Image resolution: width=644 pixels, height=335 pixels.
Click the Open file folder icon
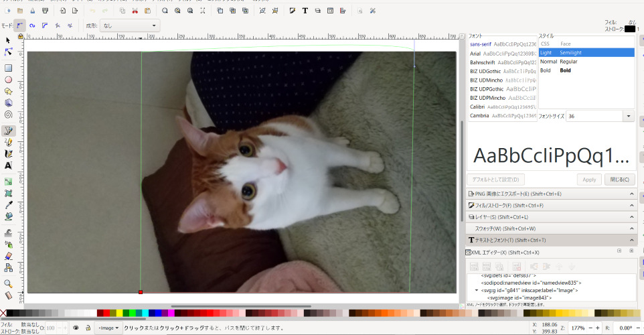(x=19, y=11)
